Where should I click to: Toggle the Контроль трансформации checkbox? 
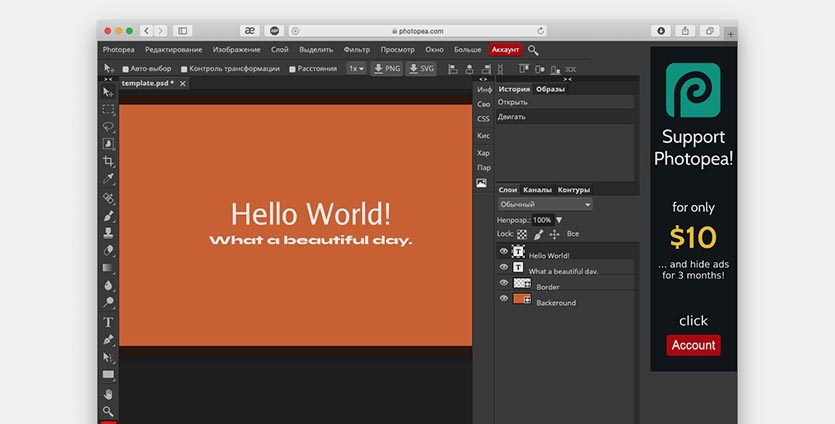184,69
